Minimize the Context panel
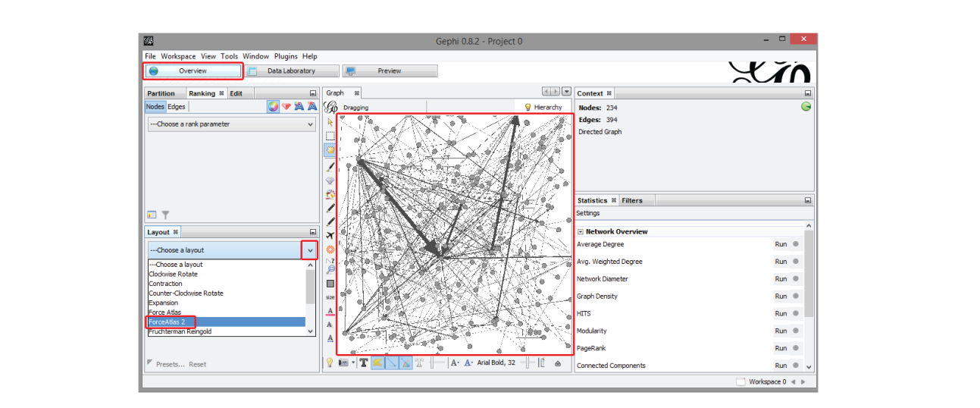 808,93
